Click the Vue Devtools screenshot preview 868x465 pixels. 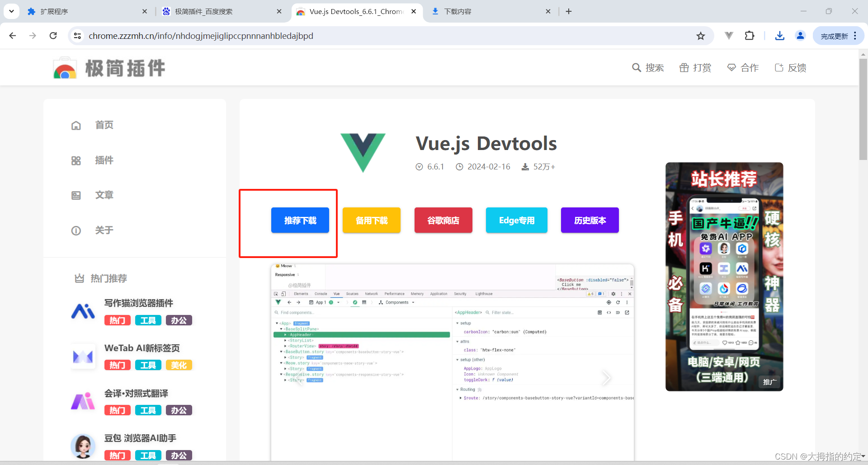coord(452,362)
